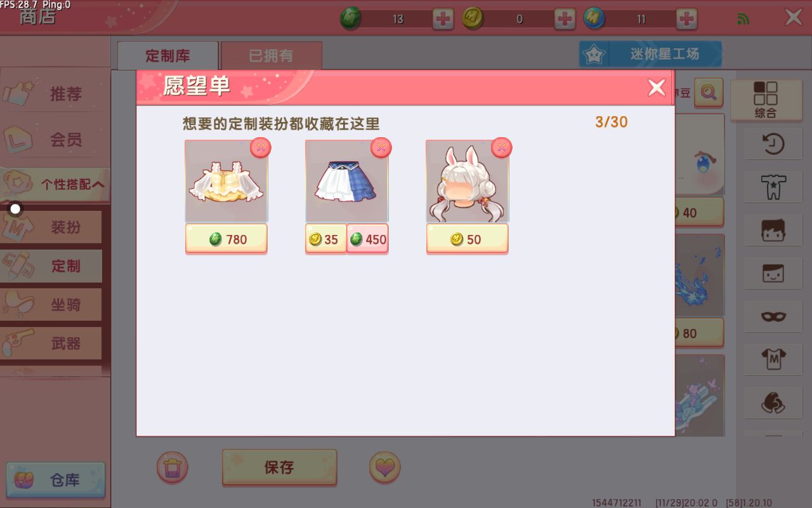Switch to the 已拥有 tab
The image size is (812, 508).
tap(271, 56)
